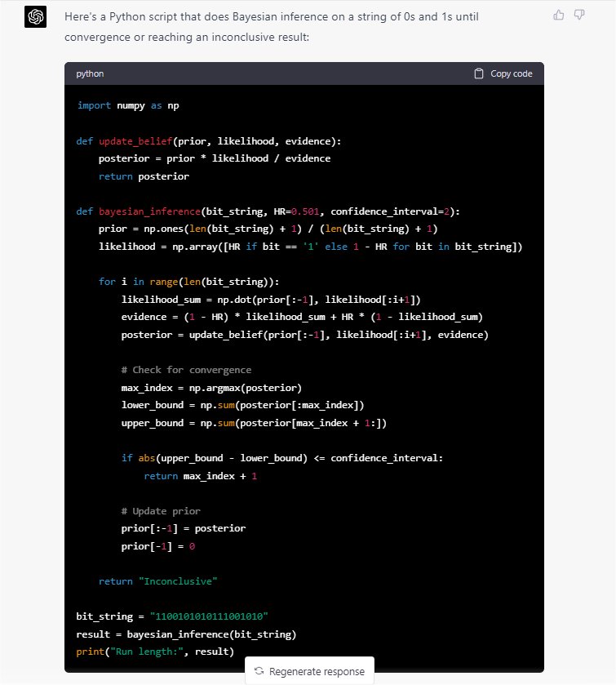The image size is (616, 685).
Task: Click the 'likelihood_sum = np.dot' line
Action: tap(271, 300)
